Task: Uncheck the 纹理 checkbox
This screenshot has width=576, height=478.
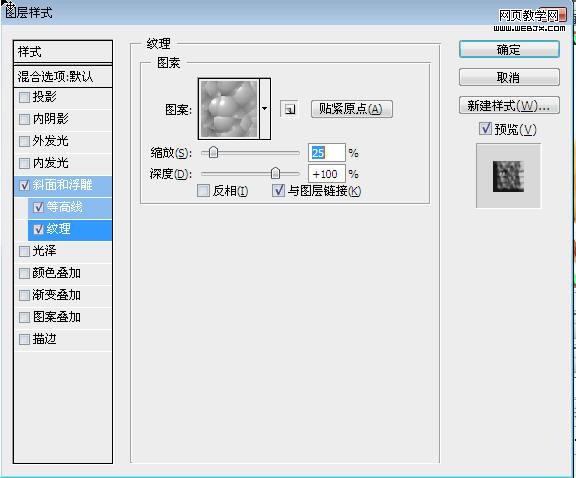Action: (39, 229)
